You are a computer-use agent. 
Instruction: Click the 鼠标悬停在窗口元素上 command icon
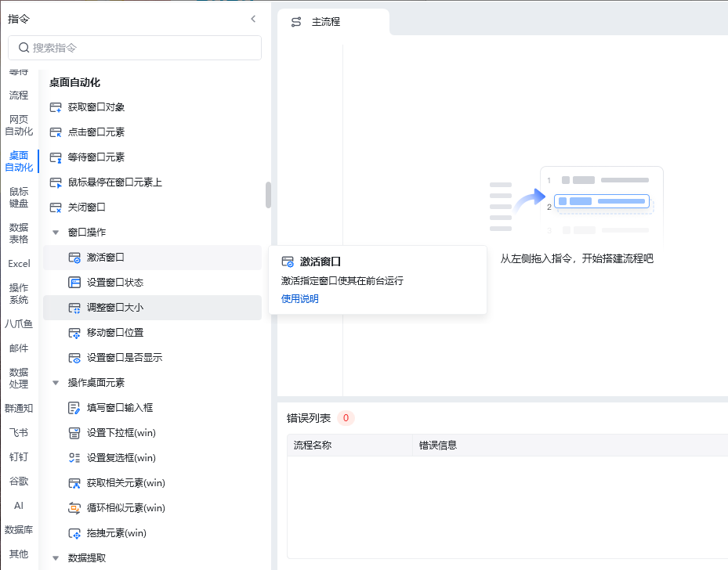click(56, 182)
